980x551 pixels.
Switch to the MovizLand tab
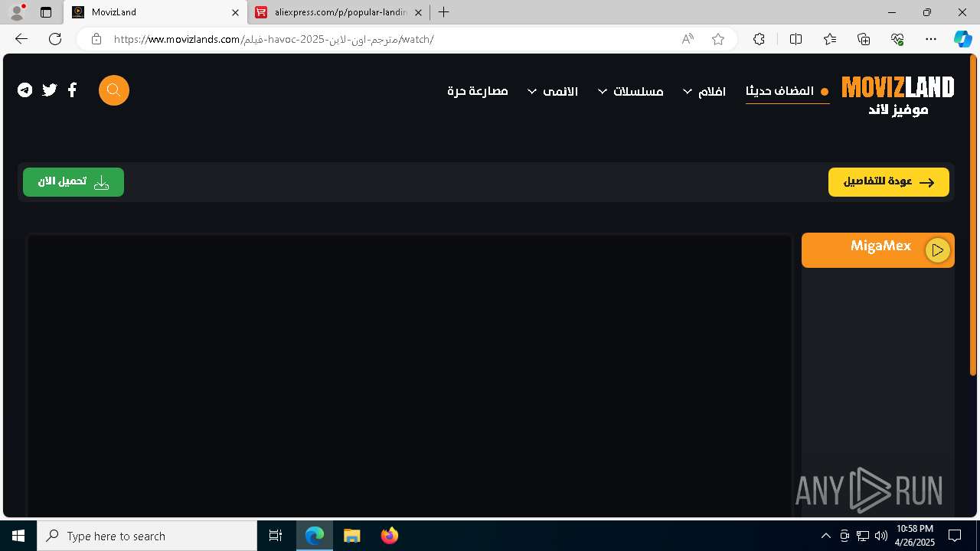[x=156, y=12]
